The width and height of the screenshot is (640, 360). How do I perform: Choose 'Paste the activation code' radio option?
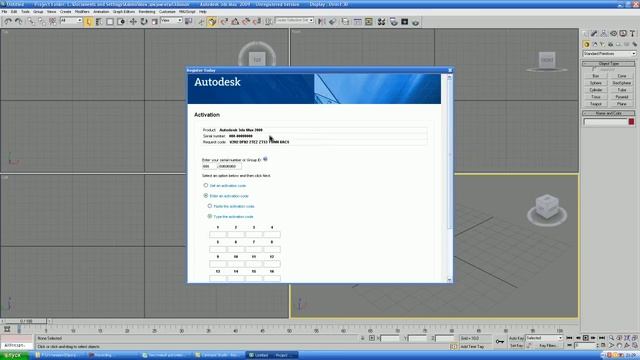[x=210, y=206]
